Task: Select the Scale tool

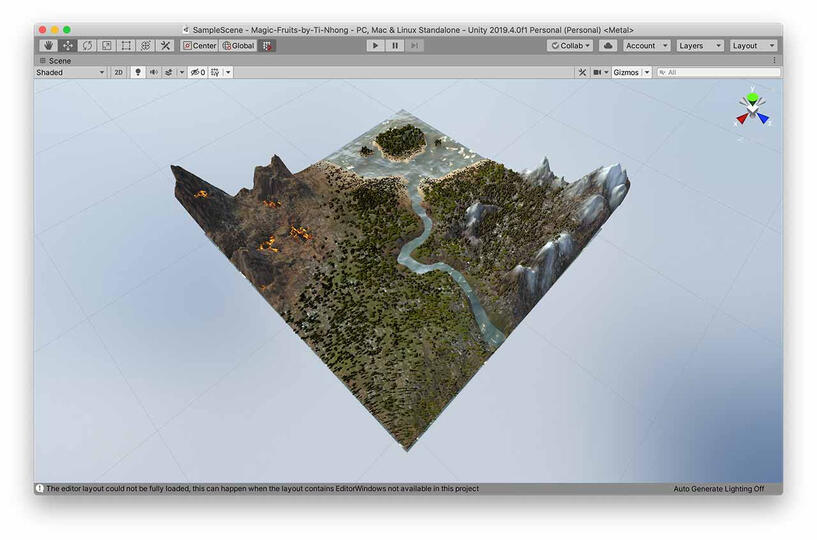Action: pos(106,46)
